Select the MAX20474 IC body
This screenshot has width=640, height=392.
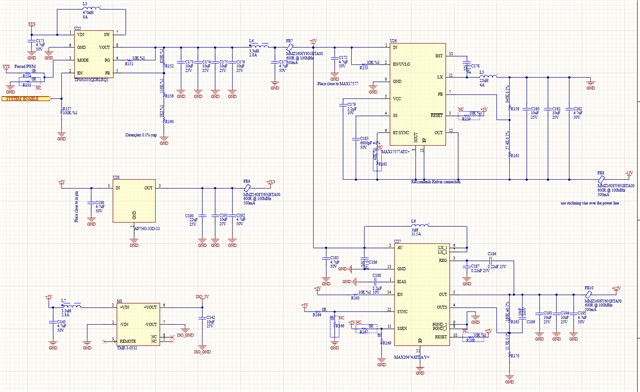tap(422, 294)
